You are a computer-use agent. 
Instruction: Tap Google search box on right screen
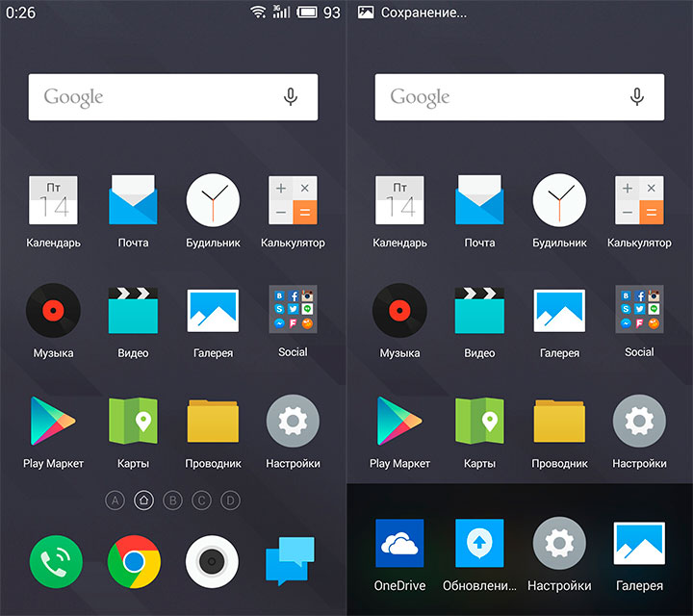[x=520, y=97]
